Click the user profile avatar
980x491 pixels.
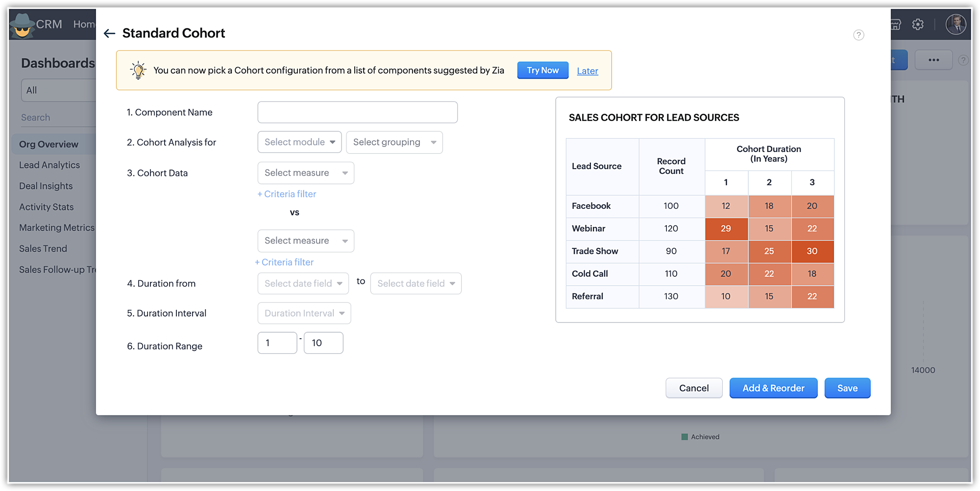point(955,24)
